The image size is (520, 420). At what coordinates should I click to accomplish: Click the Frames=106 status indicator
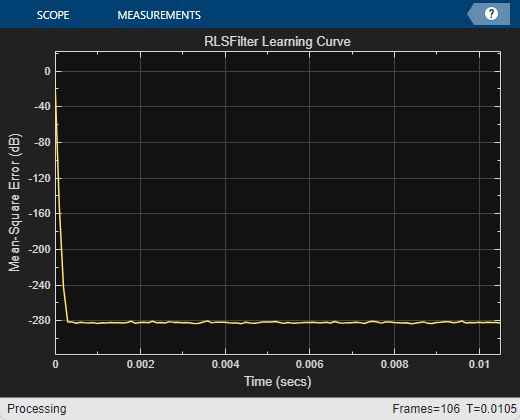point(426,409)
